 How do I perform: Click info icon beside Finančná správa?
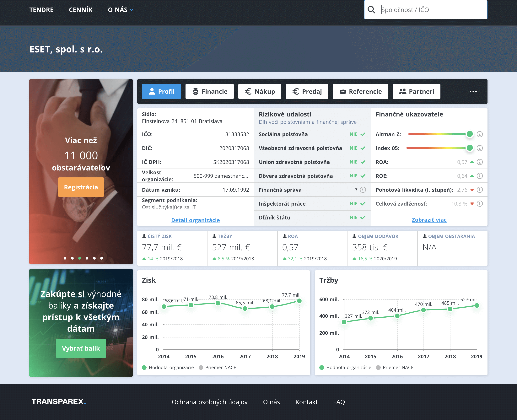[363, 190]
